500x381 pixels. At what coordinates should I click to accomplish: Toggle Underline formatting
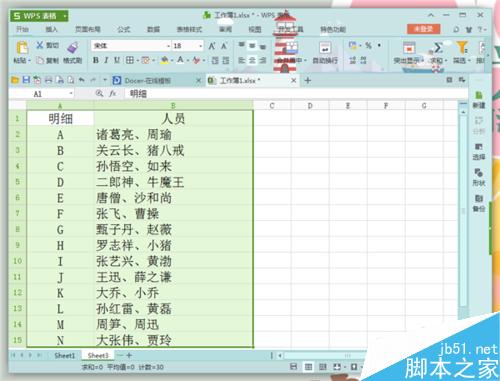click(x=117, y=60)
